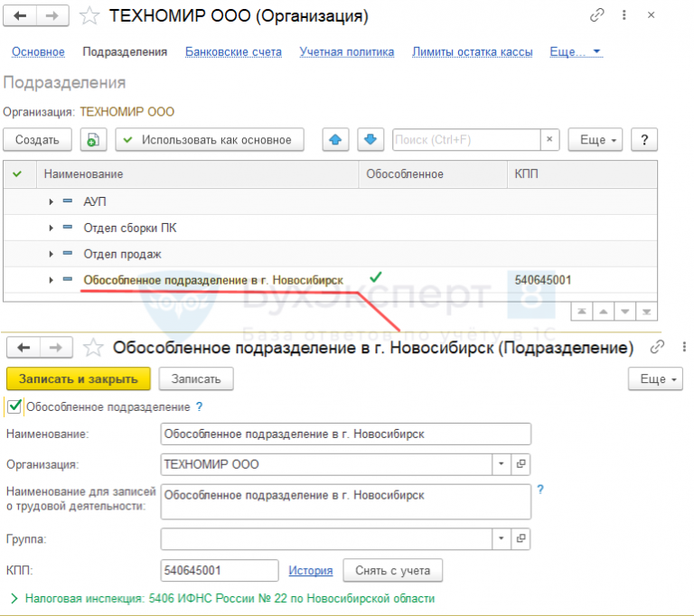Screen dimensions: 694x616
Task: Switch to the Основное tab
Action: pos(38,51)
